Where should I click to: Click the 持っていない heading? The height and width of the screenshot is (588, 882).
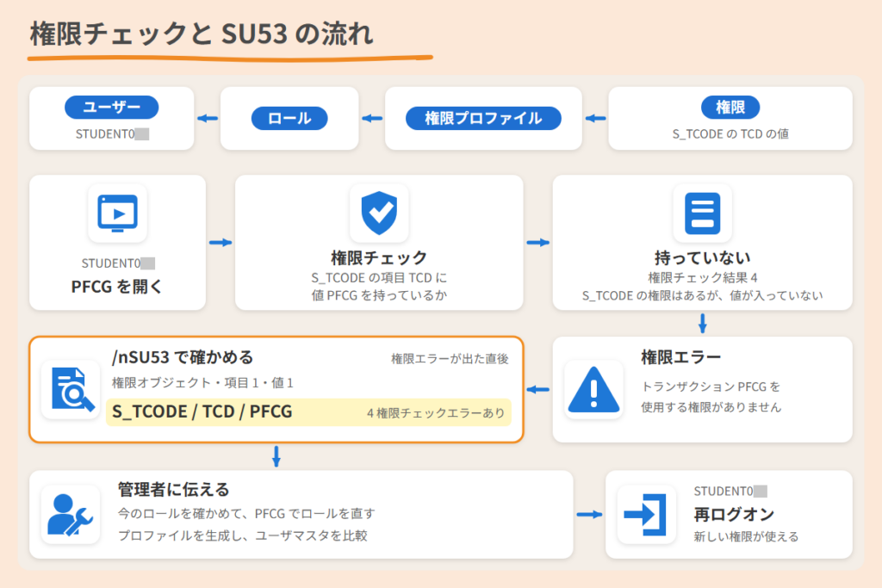click(x=703, y=258)
